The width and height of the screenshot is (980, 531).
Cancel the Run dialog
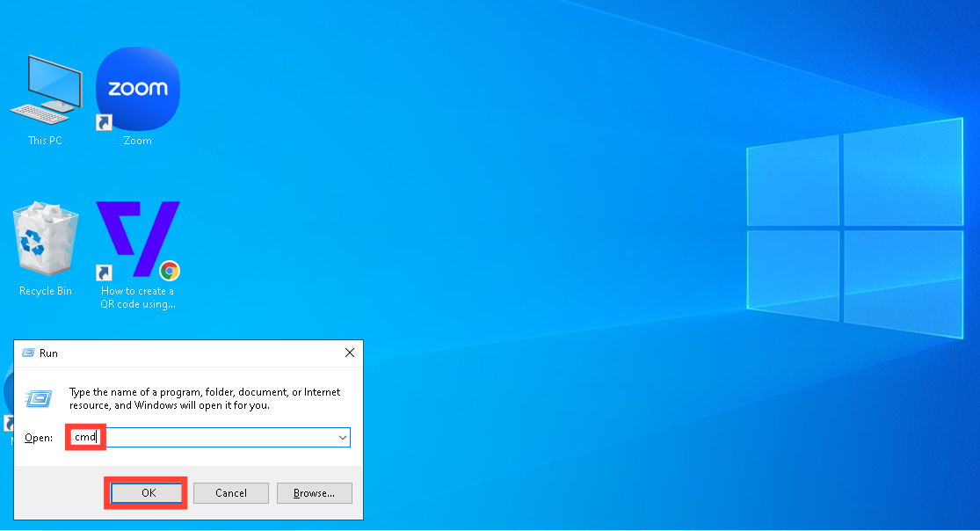230,493
